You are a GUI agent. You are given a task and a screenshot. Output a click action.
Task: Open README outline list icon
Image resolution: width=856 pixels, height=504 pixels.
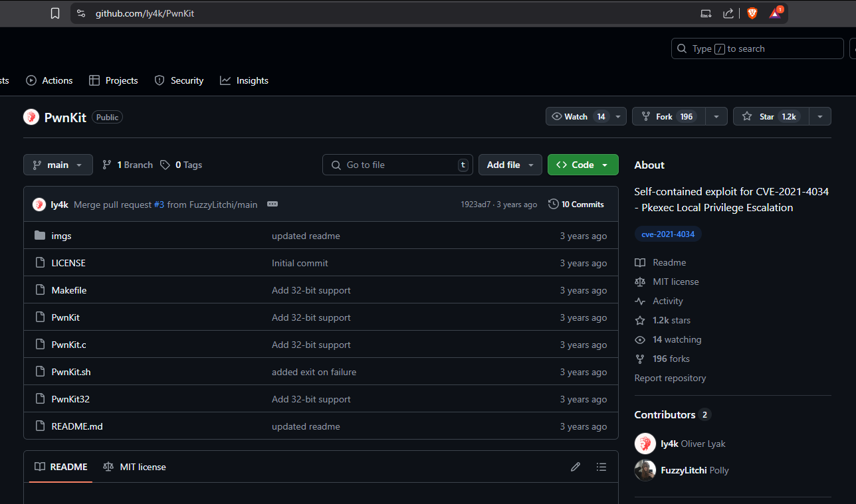pos(601,467)
